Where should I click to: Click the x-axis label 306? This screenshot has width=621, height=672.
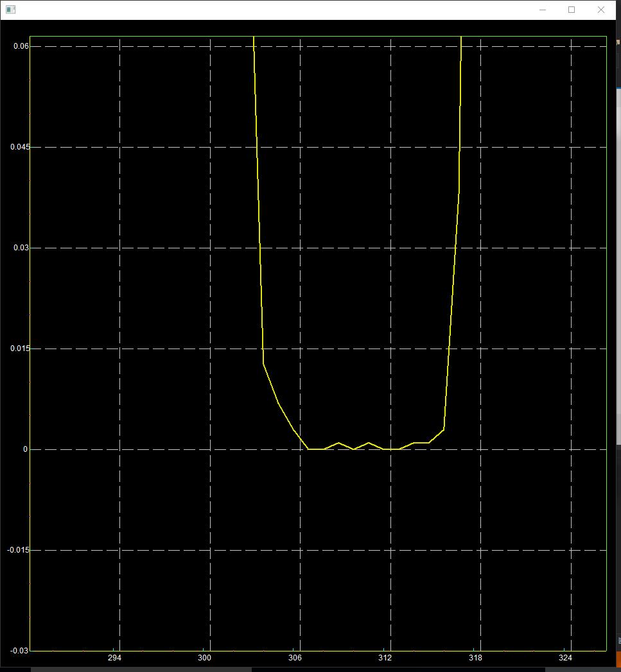tap(295, 657)
